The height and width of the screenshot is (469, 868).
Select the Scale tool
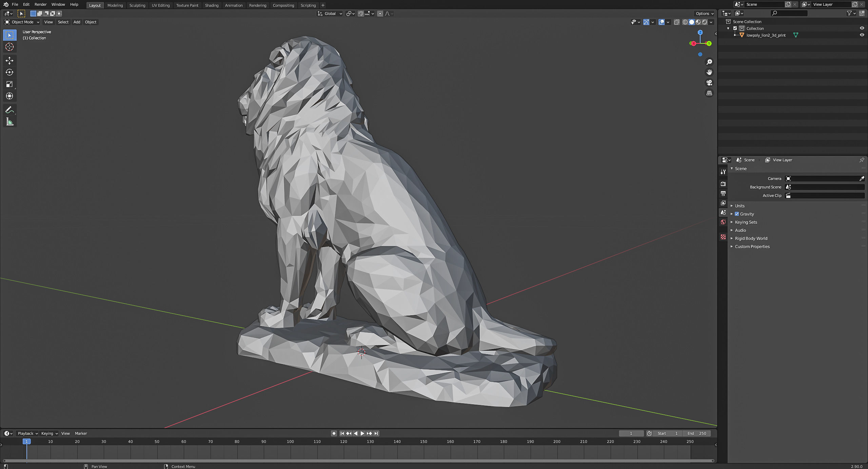coord(9,84)
